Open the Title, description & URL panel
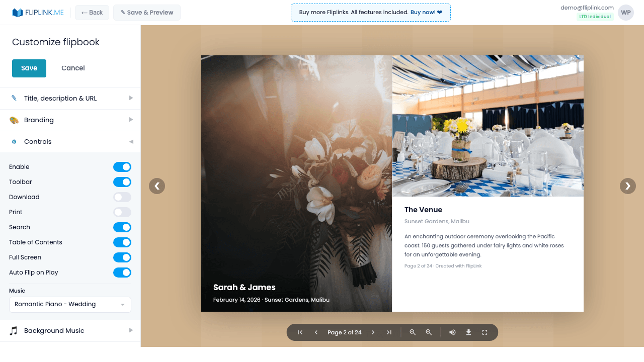Screen dimensions: 644x362 coord(70,98)
